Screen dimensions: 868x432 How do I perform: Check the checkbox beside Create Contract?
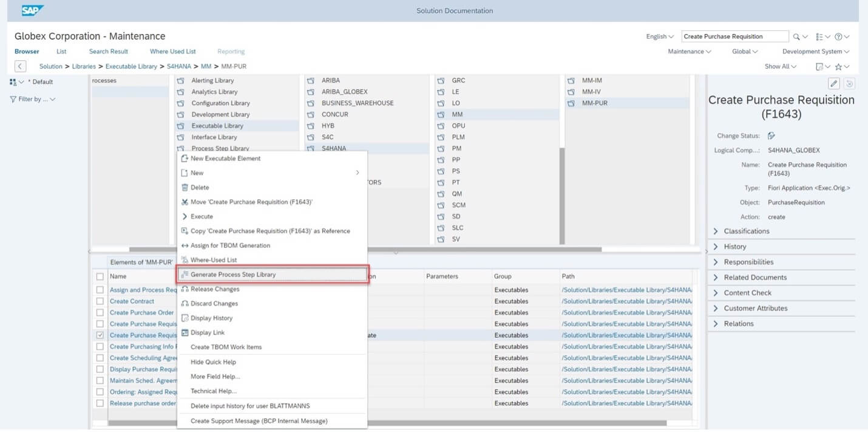(x=100, y=301)
